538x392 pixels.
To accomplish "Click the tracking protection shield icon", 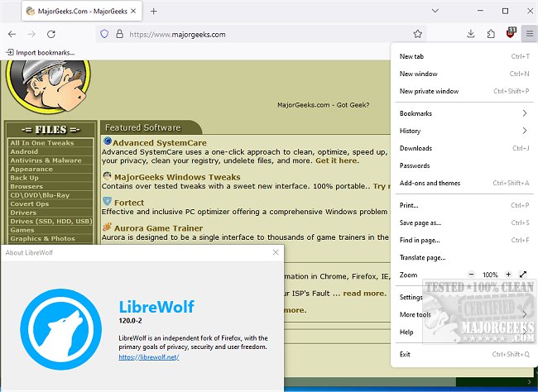I will 104,34.
